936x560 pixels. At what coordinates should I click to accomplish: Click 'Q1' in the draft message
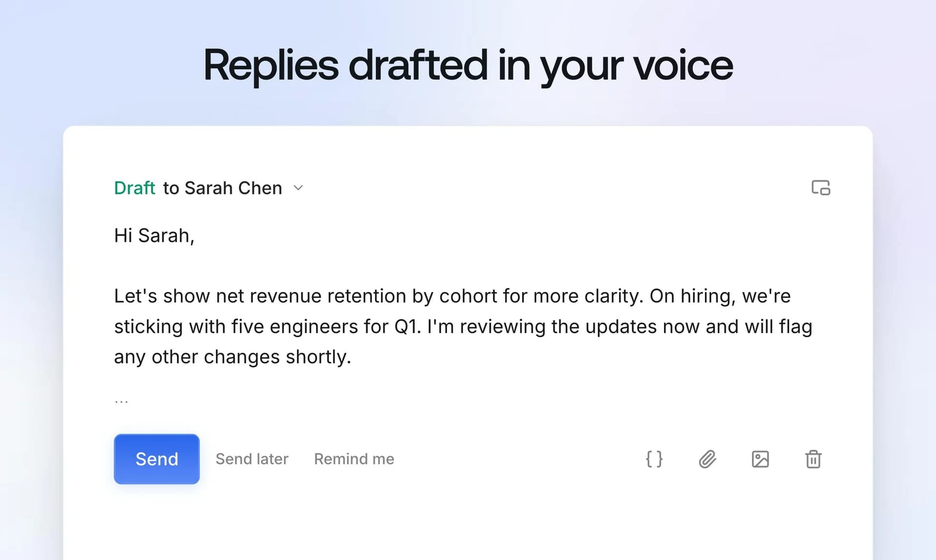click(x=407, y=327)
